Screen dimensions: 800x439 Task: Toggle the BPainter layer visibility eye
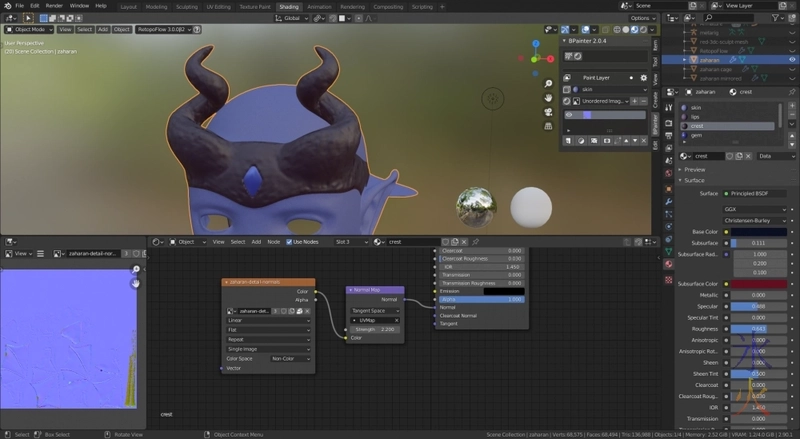click(x=571, y=115)
